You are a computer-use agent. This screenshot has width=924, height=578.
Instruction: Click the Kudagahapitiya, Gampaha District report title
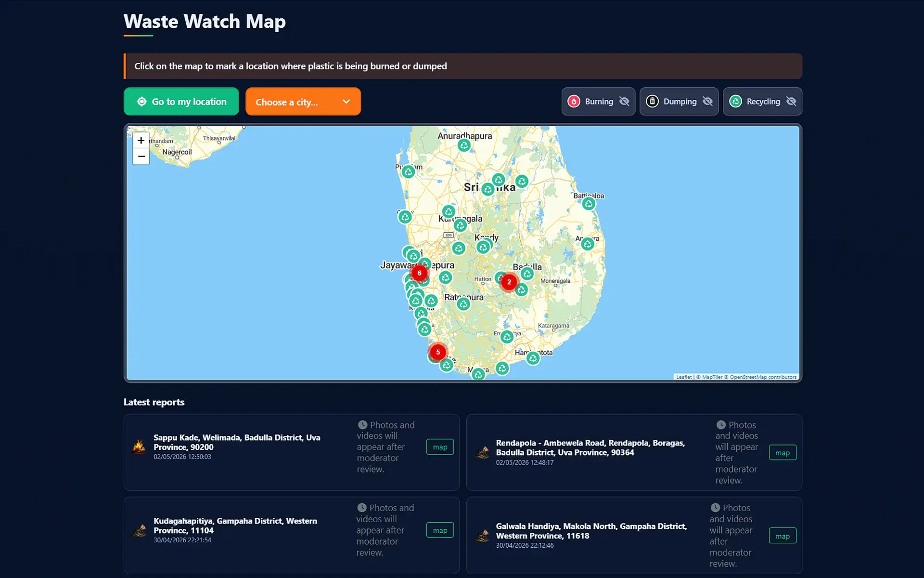pyautogui.click(x=235, y=525)
